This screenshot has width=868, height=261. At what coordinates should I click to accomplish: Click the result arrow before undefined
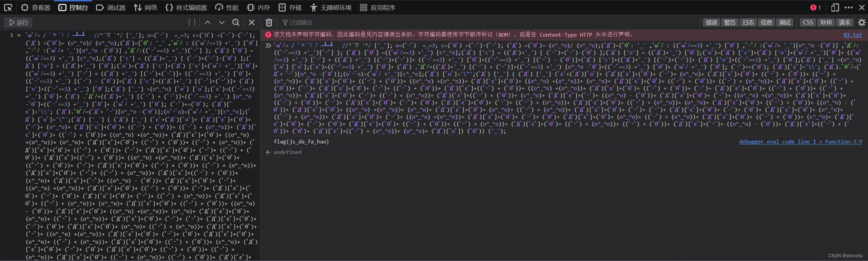click(x=268, y=152)
